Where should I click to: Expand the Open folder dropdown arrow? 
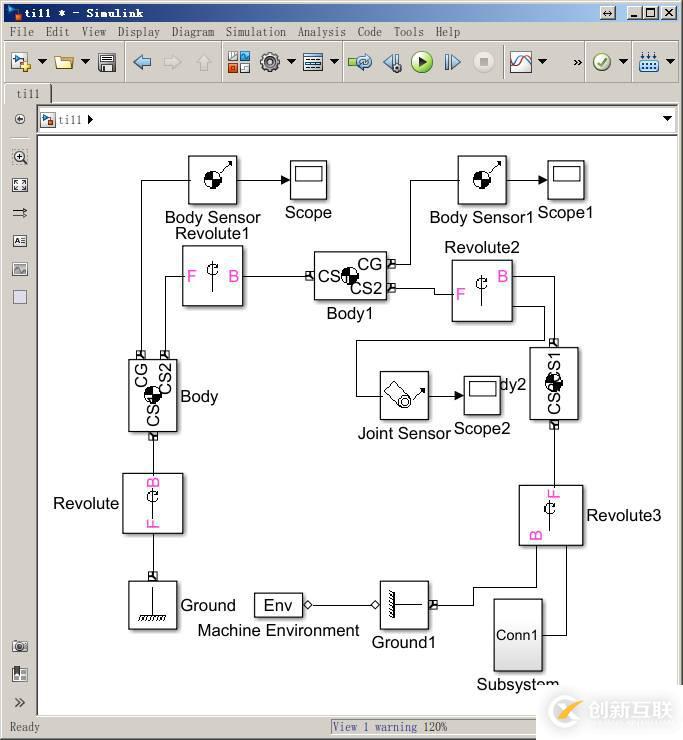pyautogui.click(x=85, y=61)
